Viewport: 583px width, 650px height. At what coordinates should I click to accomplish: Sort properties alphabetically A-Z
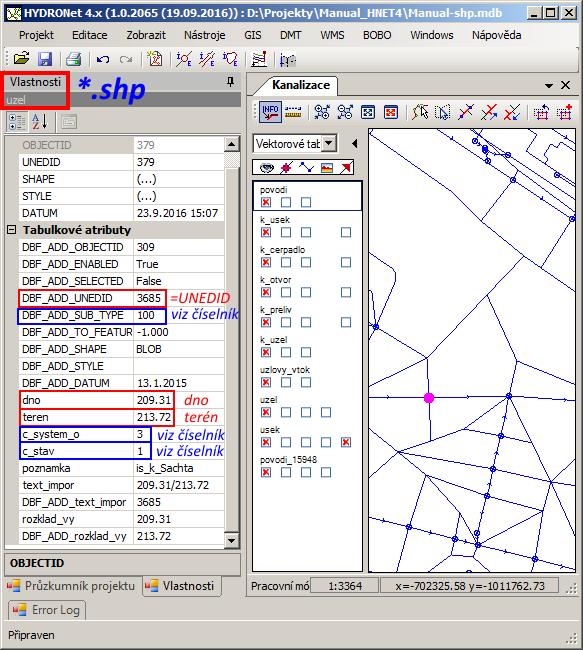[40, 122]
